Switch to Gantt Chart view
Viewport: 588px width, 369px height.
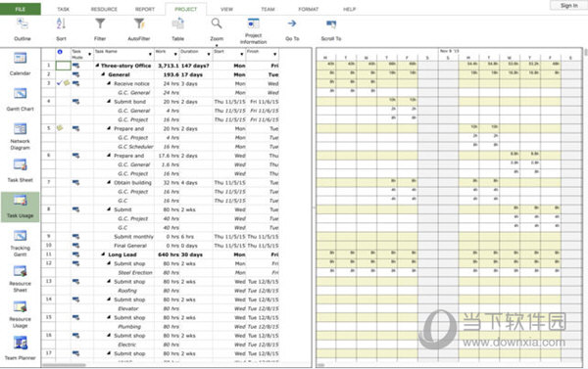(21, 99)
